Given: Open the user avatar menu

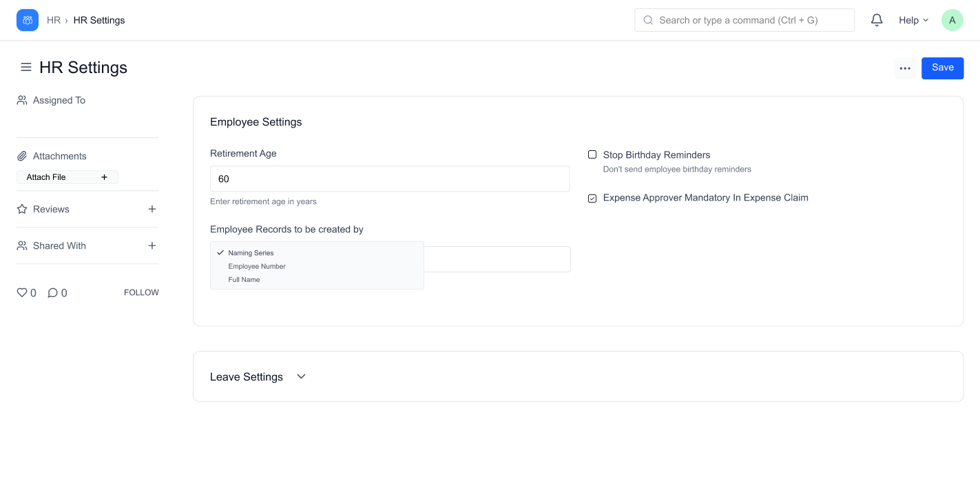Looking at the screenshot, I should [x=952, y=20].
